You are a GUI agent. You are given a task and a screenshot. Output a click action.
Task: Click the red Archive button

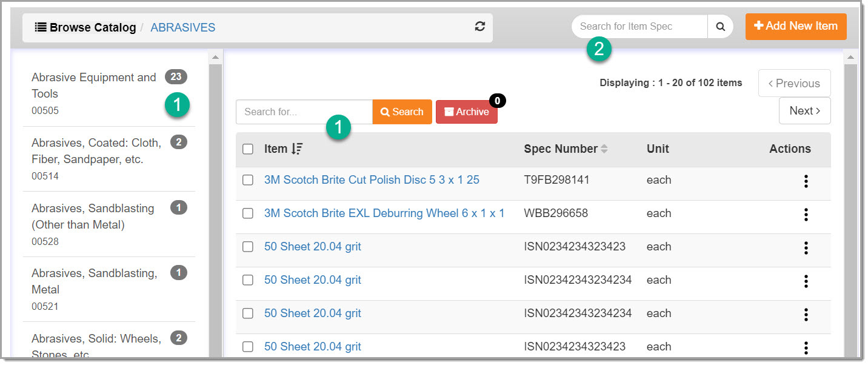coord(467,112)
